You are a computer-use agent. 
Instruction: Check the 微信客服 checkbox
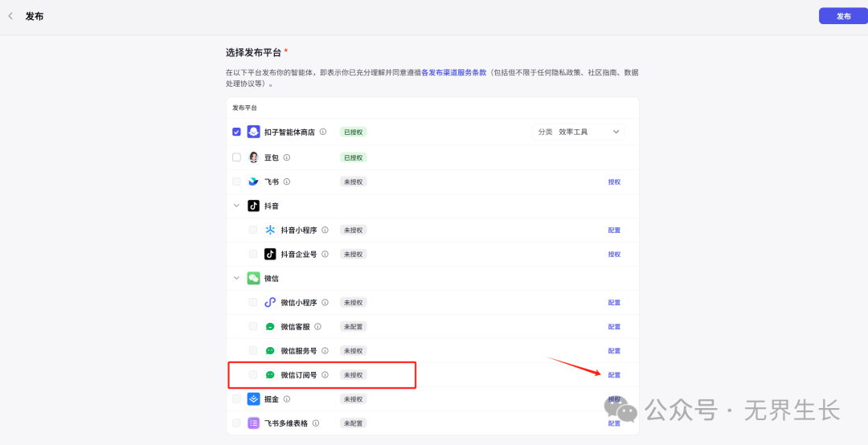click(x=253, y=327)
